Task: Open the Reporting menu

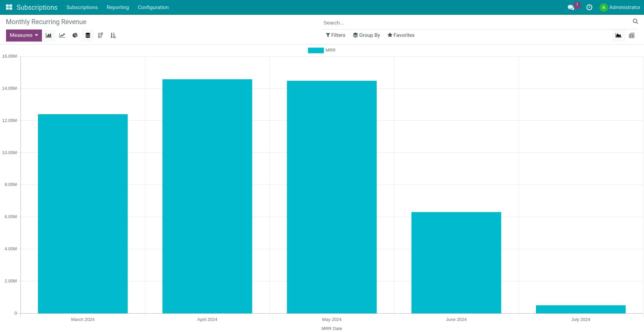Action: click(118, 7)
